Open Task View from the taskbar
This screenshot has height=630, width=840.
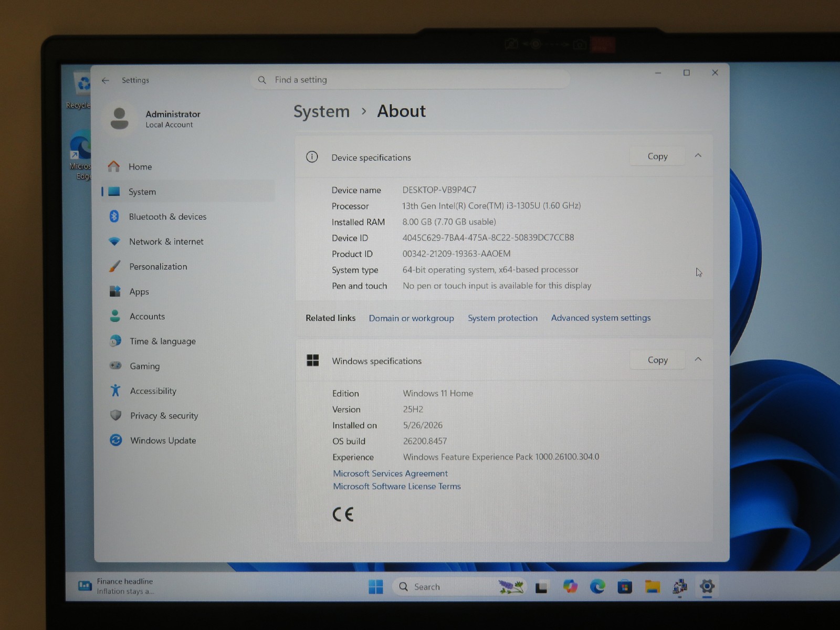click(541, 587)
